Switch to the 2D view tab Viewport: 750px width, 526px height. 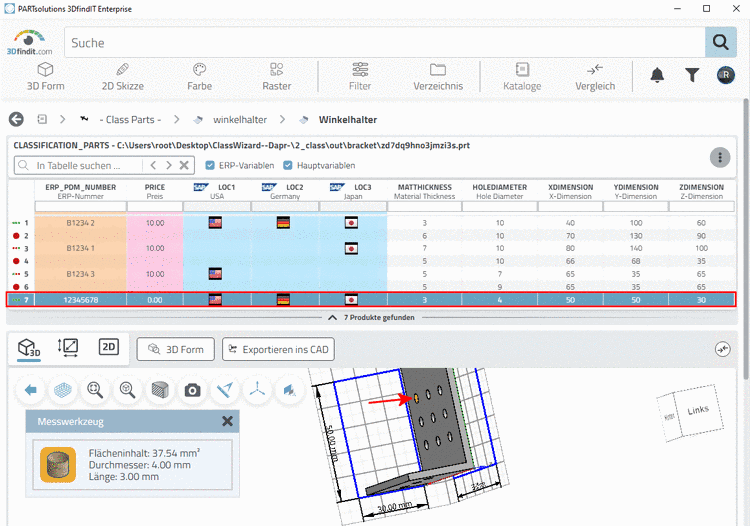(x=109, y=347)
